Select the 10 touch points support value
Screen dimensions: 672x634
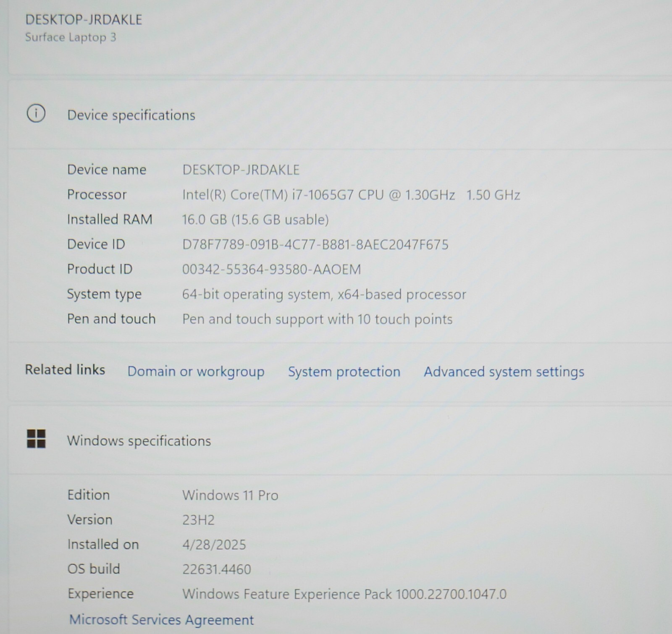coord(318,320)
